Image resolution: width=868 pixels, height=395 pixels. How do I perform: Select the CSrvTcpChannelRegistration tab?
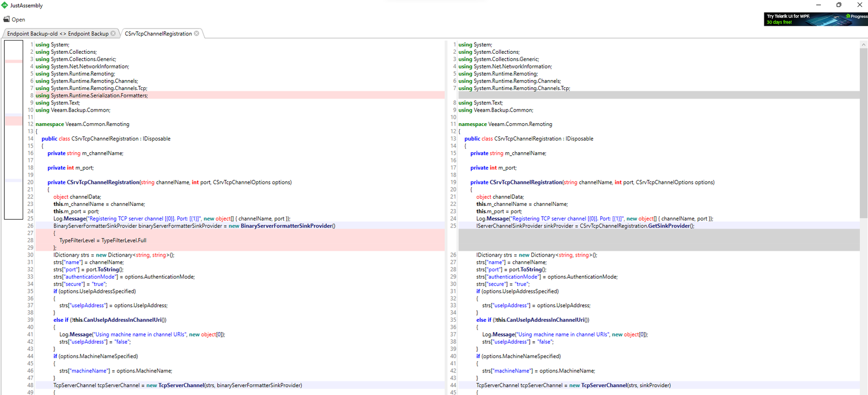[x=158, y=34]
